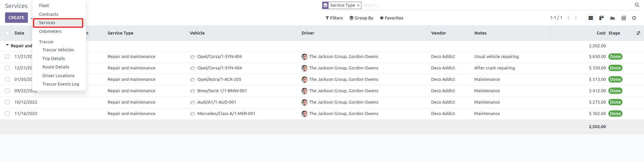Viewport: 644px width, 162px height.
Task: Tick the select-all checkbox in header
Action: click(x=7, y=33)
